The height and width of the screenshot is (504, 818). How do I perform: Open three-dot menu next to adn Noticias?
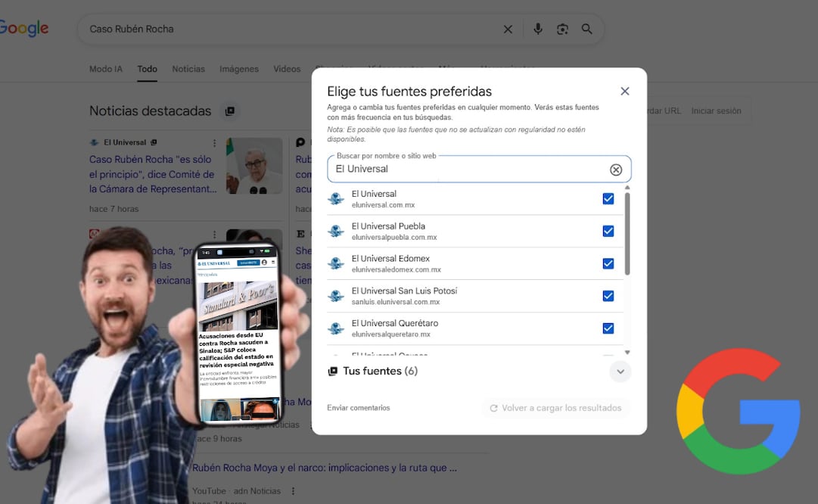coord(293,491)
